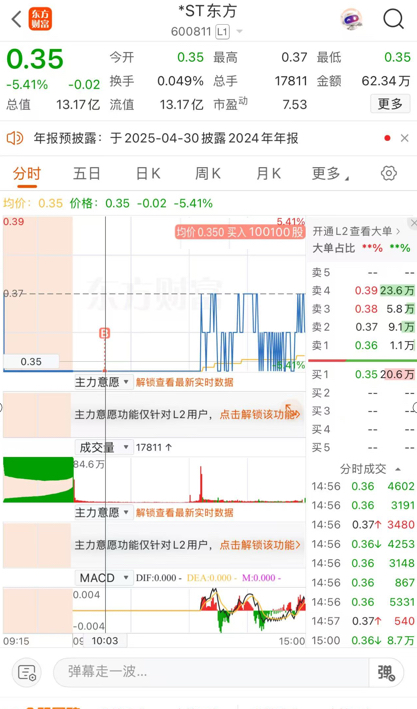The height and width of the screenshot is (709, 417).
Task: Tap the B buy marker on chart
Action: pyautogui.click(x=104, y=334)
